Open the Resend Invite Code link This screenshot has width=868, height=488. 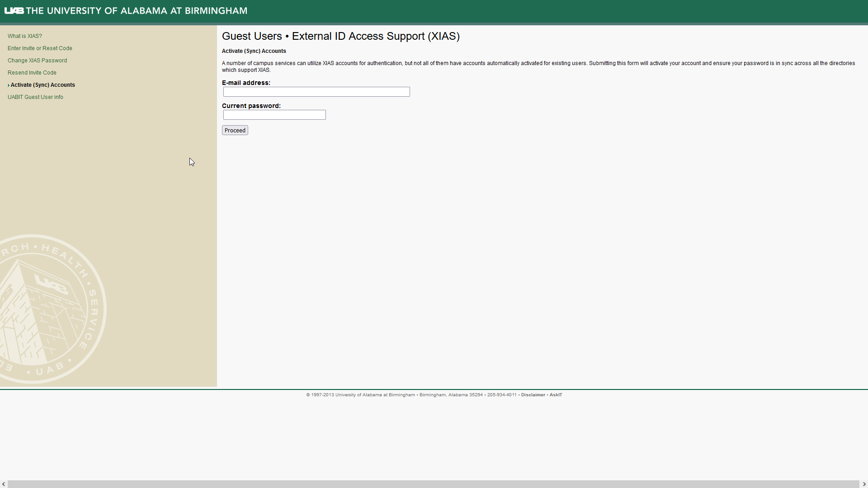coord(32,73)
